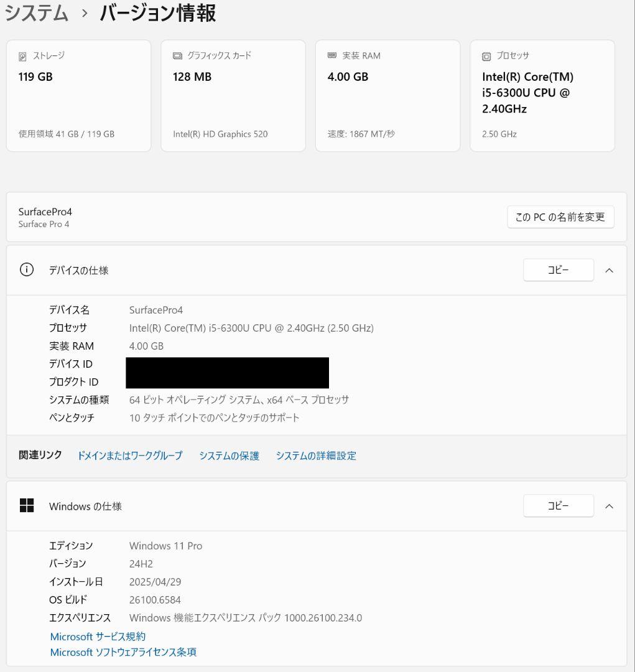This screenshot has width=635, height=672.
Task: Click バージョン value 24H2
Action: coord(141,564)
